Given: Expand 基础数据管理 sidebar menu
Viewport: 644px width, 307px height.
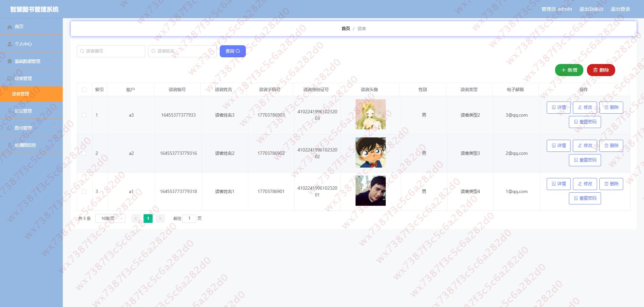Looking at the screenshot, I should [31, 61].
